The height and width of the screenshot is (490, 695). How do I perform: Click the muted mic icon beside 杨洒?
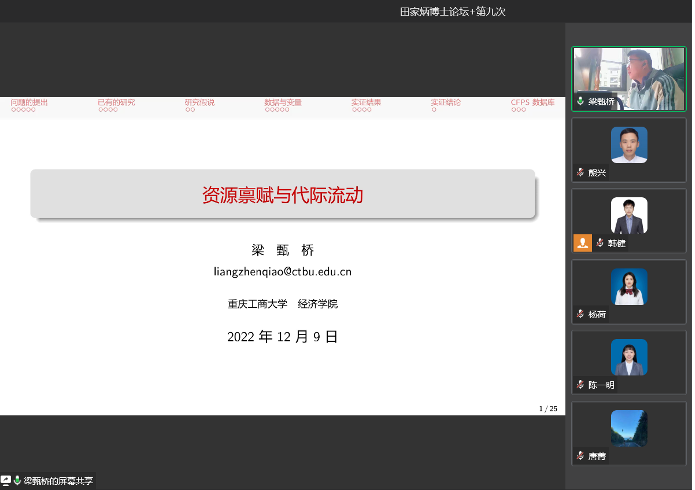(x=580, y=314)
